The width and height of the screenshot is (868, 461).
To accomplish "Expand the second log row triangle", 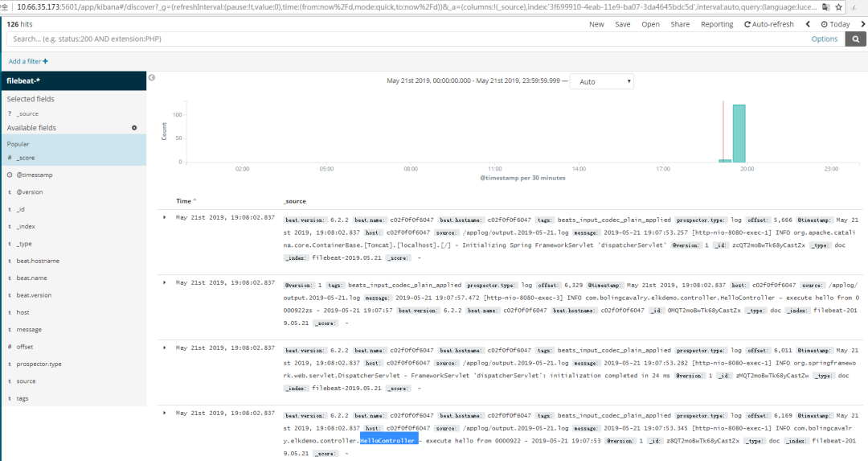I will (165, 282).
